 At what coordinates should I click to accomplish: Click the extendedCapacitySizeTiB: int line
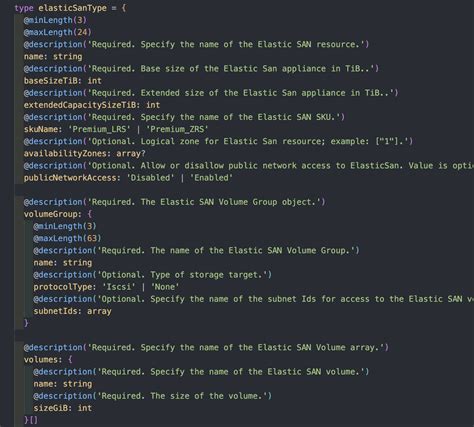click(x=92, y=105)
